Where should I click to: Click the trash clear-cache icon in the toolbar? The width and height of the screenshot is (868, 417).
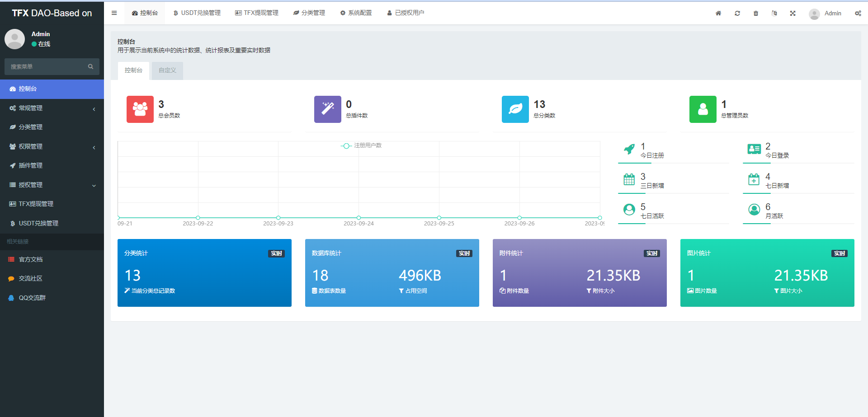tap(755, 13)
